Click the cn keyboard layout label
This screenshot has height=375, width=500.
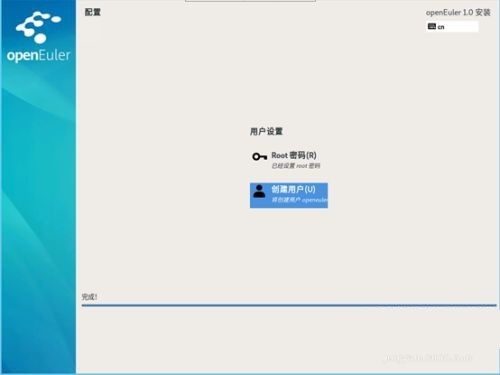pos(441,27)
